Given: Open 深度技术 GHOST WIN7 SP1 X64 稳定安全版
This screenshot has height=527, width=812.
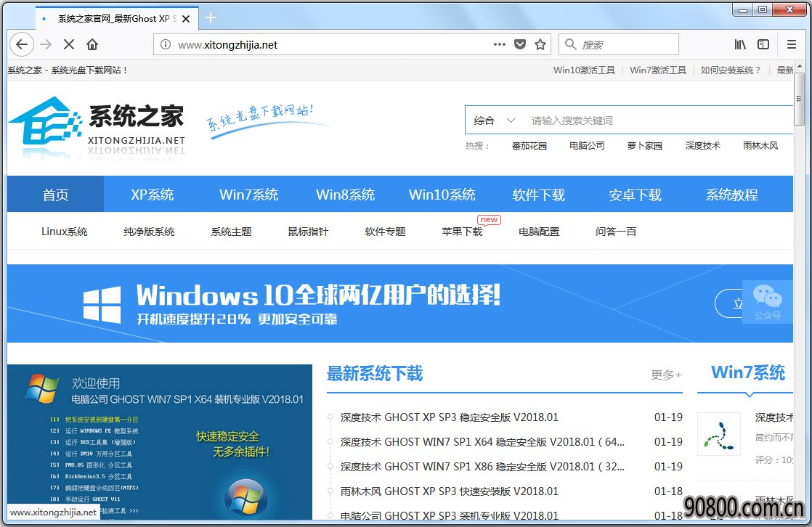Looking at the screenshot, I should tap(482, 442).
